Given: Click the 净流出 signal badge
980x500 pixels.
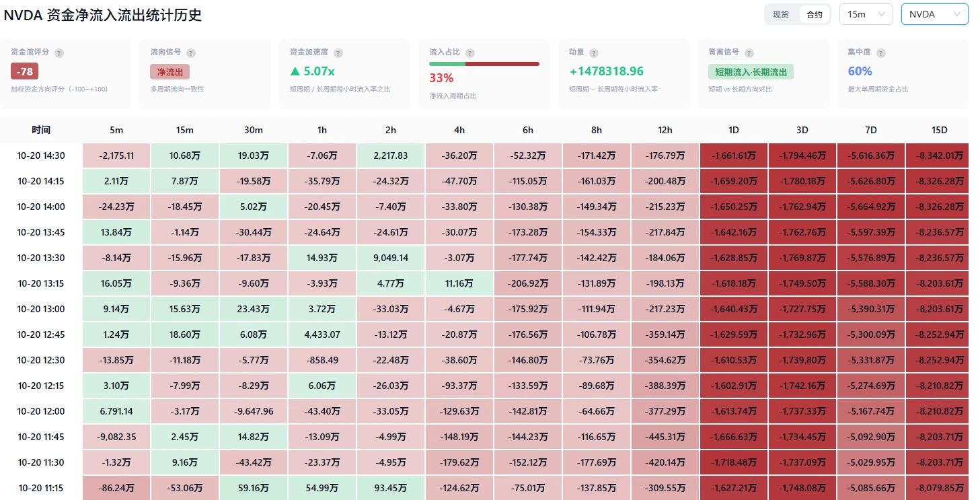Looking at the screenshot, I should click(169, 71).
